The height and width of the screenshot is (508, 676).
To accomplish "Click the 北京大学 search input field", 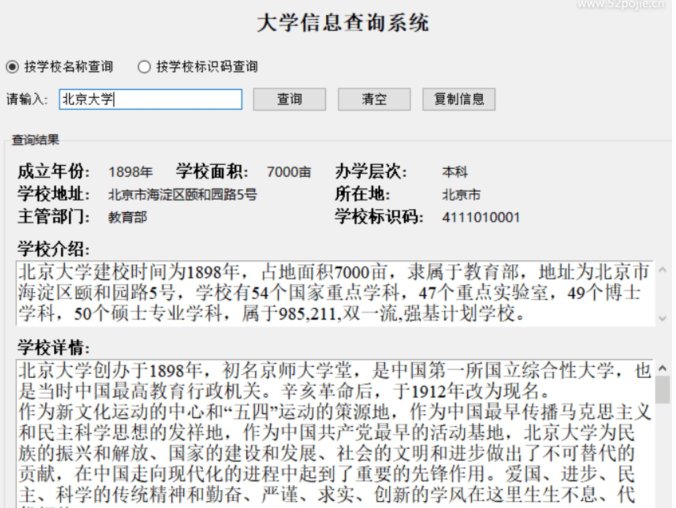I will (x=150, y=99).
